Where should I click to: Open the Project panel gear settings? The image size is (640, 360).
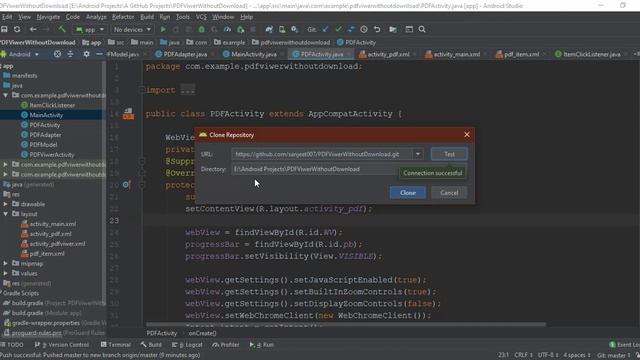click(86, 54)
